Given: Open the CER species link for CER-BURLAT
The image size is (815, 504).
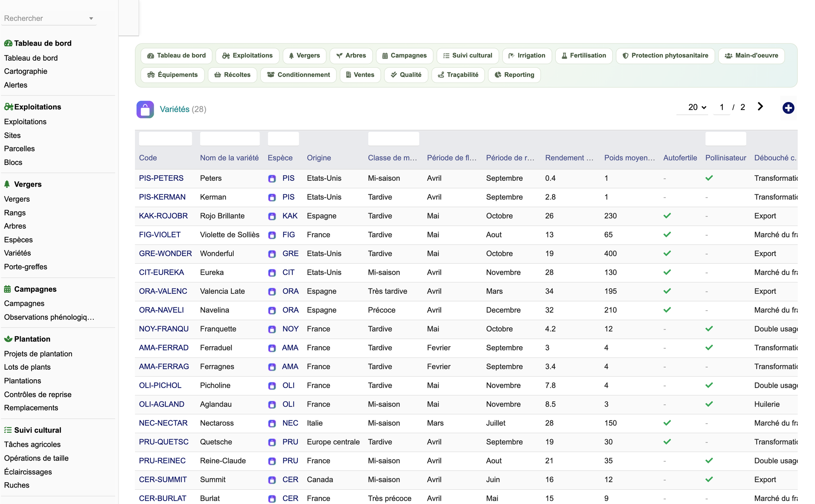Looking at the screenshot, I should [290, 498].
